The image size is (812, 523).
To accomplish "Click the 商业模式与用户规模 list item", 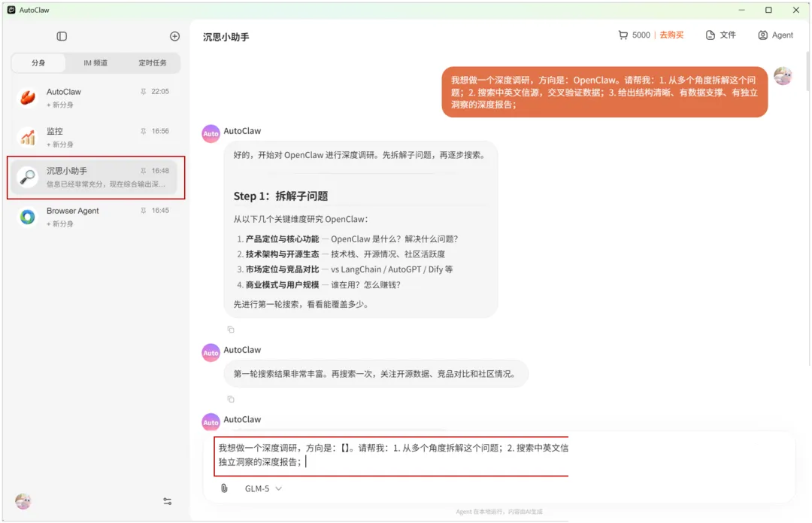I will 319,284.
